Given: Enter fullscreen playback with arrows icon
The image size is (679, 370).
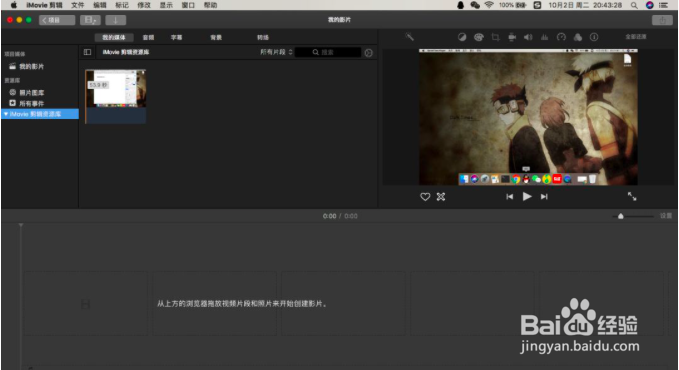Looking at the screenshot, I should coord(632,196).
